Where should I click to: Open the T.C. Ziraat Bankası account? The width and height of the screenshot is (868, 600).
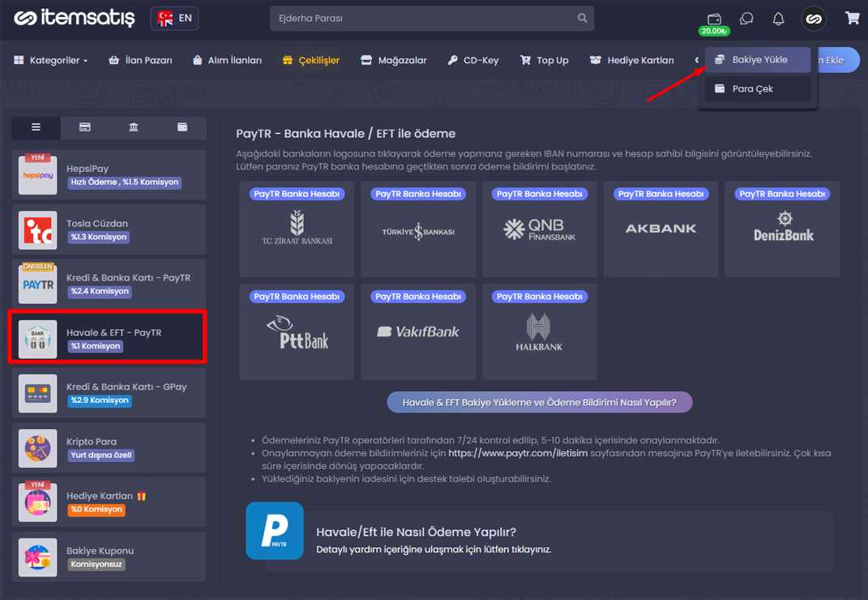pos(297,229)
